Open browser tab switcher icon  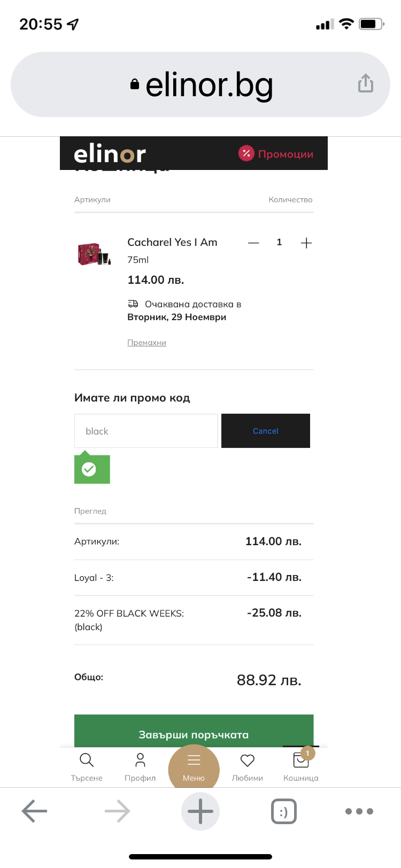tap(283, 811)
